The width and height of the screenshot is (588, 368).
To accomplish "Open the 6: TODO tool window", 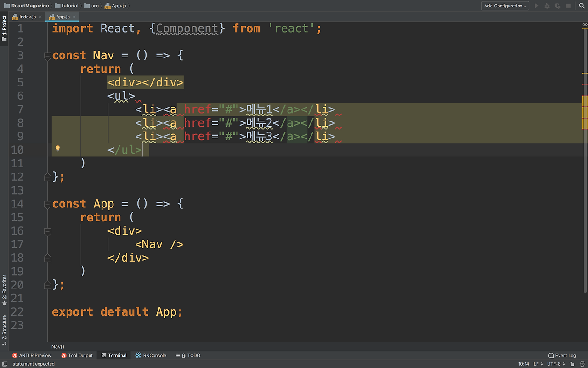I will pos(188,355).
